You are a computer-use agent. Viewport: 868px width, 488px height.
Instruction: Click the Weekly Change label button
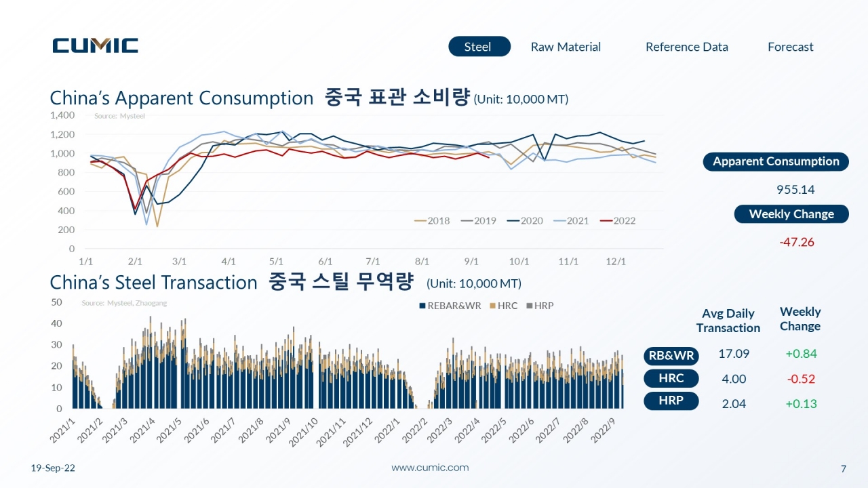[x=791, y=214]
